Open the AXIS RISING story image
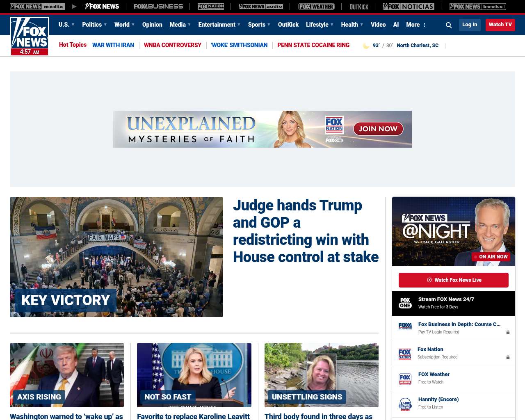This screenshot has width=525, height=420. [x=67, y=375]
